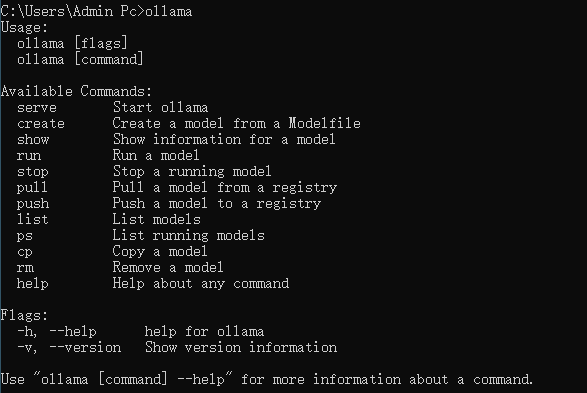The image size is (587, 393).
Task: Click the 'list' command entry
Action: (33, 219)
